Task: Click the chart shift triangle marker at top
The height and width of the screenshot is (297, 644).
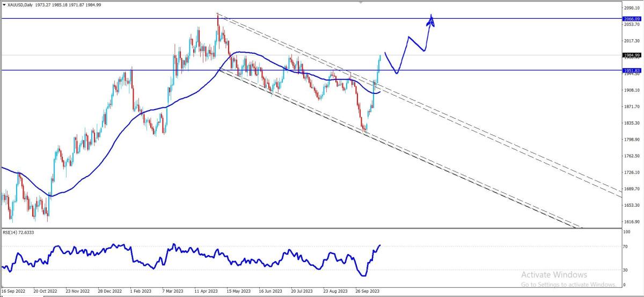Action: click(361, 2)
